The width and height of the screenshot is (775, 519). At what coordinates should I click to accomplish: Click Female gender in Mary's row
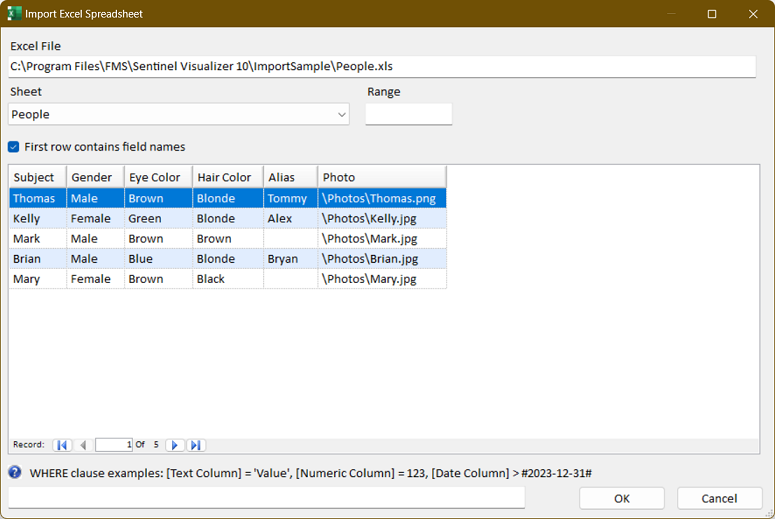[x=95, y=279]
